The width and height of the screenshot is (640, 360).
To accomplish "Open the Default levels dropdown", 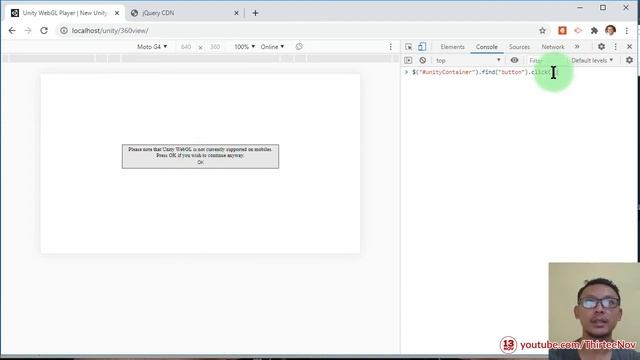I will pyautogui.click(x=592, y=60).
